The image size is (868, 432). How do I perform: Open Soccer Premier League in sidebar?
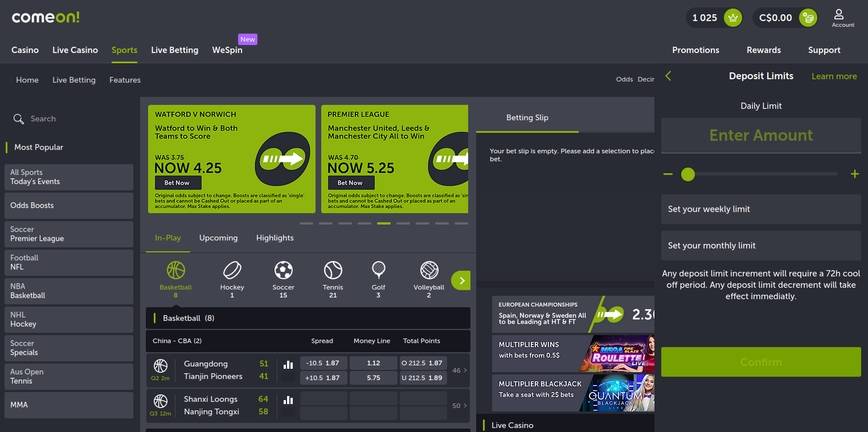pos(69,234)
